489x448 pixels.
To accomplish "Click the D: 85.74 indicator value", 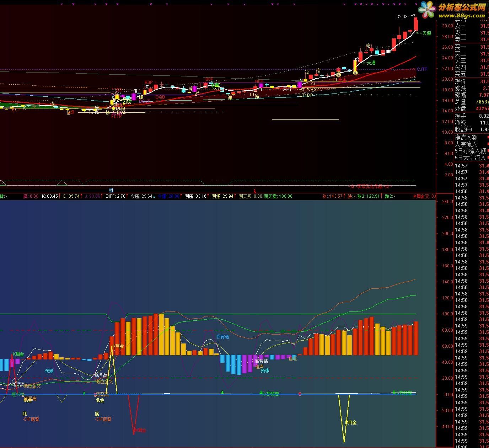I will point(71,196).
